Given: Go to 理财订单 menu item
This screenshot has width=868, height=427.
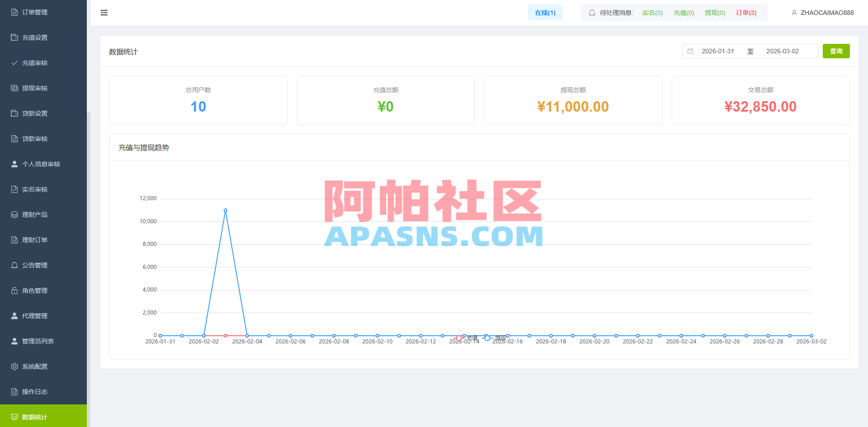Looking at the screenshot, I should [43, 240].
